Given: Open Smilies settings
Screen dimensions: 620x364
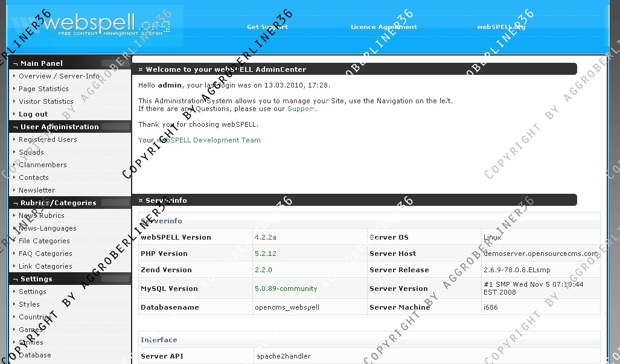Looking at the screenshot, I should tap(31, 342).
